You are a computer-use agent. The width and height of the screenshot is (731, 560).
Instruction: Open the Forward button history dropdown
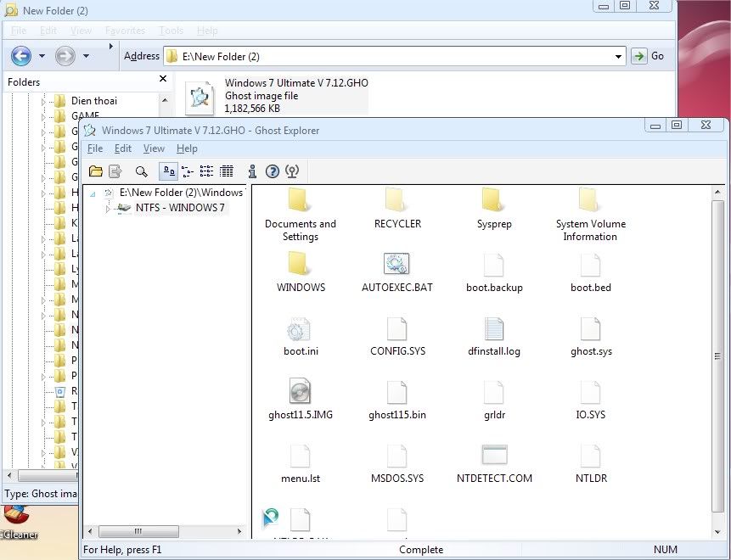pos(86,56)
